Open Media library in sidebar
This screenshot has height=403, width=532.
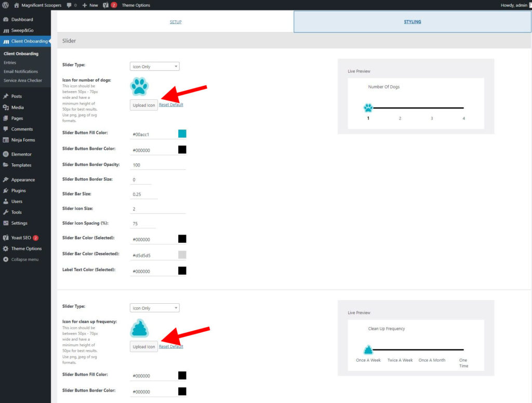17,108
